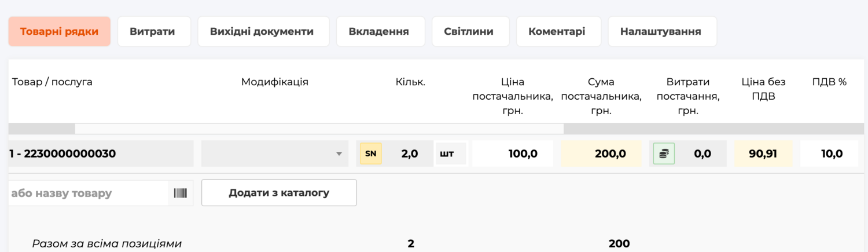This screenshot has width=868, height=252.
Task: Select the Товарні рядки tab
Action: point(59,31)
